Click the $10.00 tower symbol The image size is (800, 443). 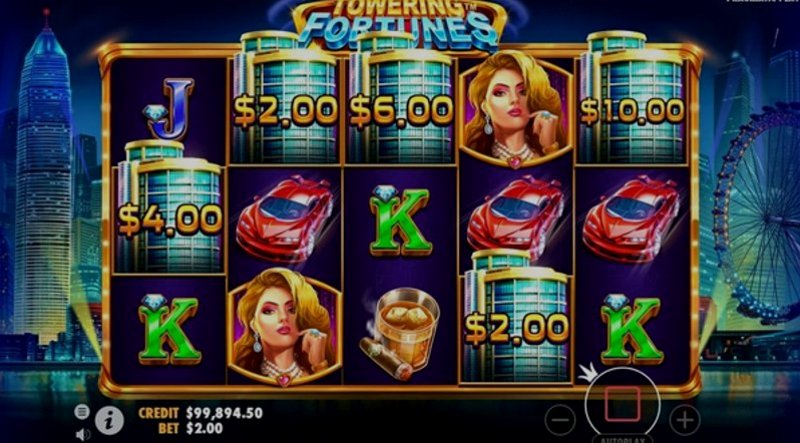click(633, 97)
